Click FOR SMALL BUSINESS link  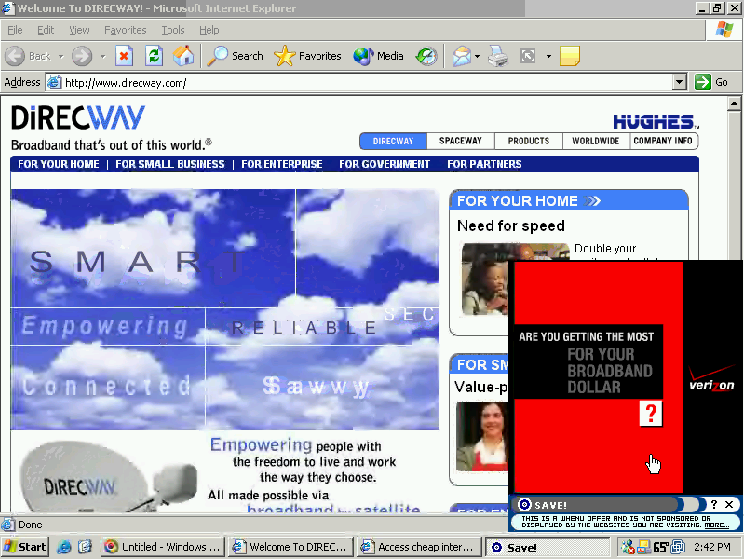click(x=170, y=164)
